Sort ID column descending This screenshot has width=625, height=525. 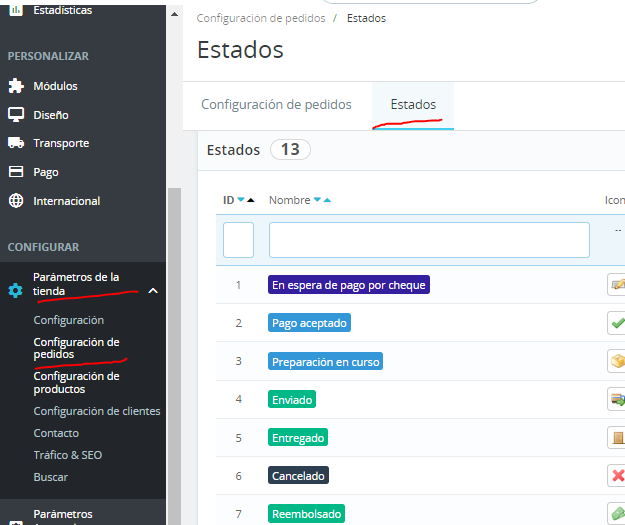[241, 200]
